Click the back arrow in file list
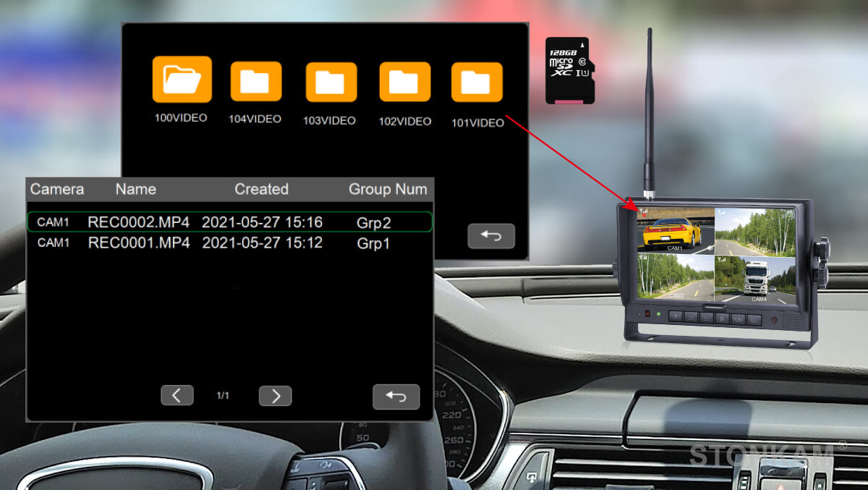 coord(396,397)
